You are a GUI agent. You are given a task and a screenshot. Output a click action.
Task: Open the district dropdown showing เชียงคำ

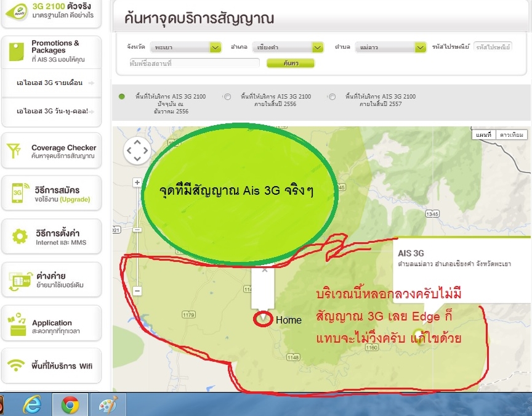tap(288, 47)
